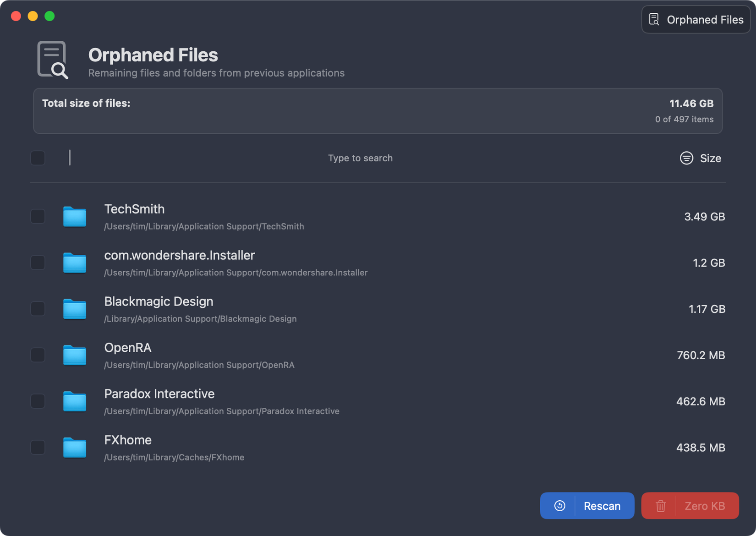Open the OpenRA folder icon
The image size is (756, 536).
(x=74, y=356)
